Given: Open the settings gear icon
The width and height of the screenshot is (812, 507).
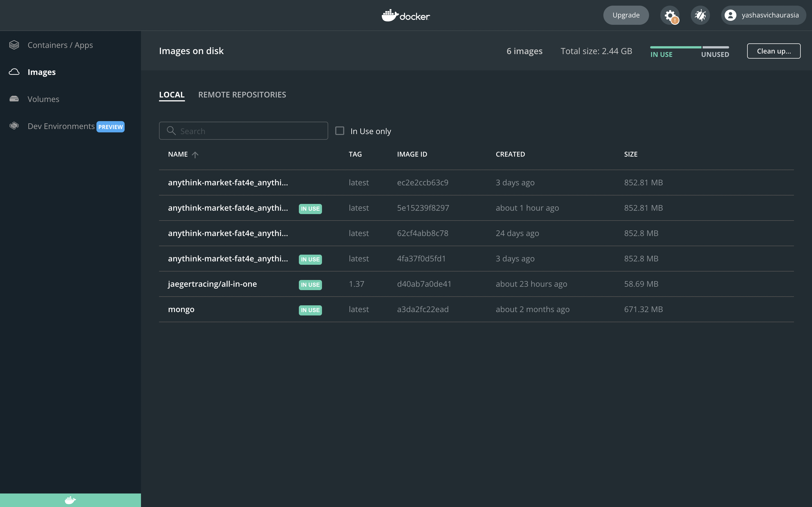Looking at the screenshot, I should tap(669, 15).
